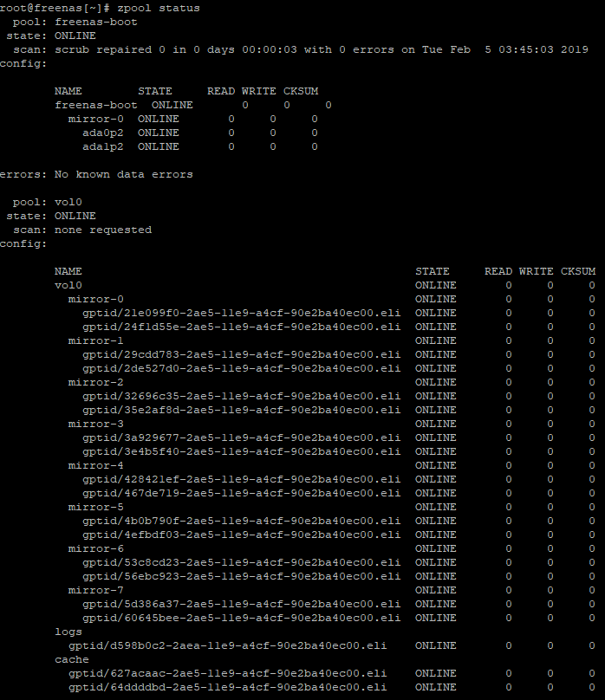This screenshot has height=700, width=605.
Task: Click the 'mirror-3' row
Action: click(x=331, y=425)
